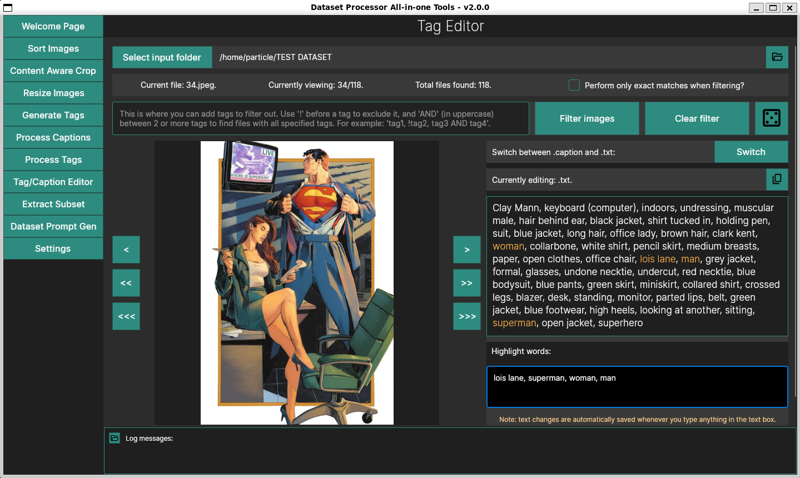Go to Resize Images page
Image resolution: width=800 pixels, height=478 pixels.
point(53,93)
